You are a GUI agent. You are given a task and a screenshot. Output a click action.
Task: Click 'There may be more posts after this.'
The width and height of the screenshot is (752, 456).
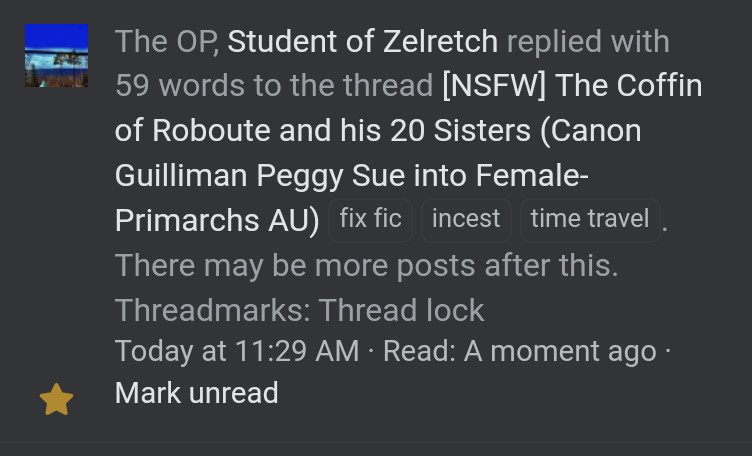tap(366, 266)
